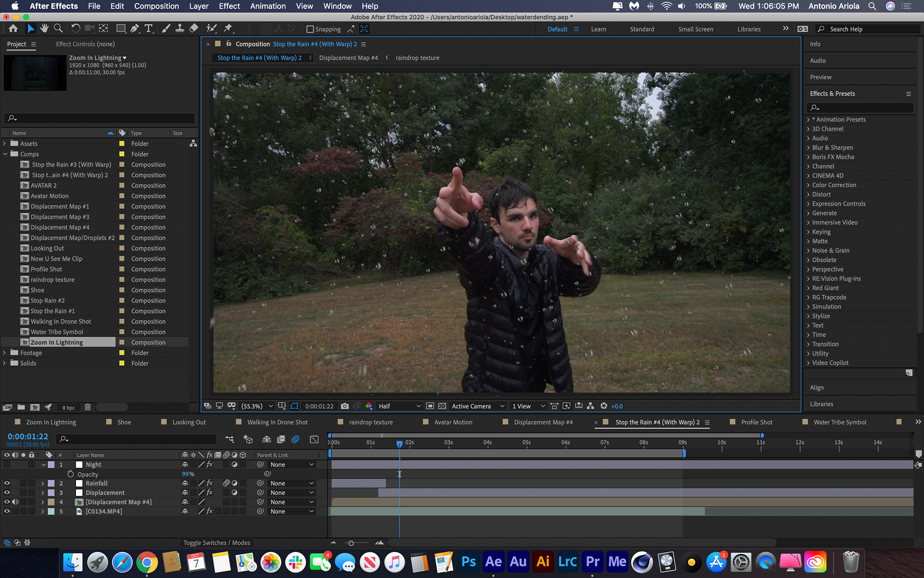Expand the Distort effects category
Image resolution: width=924 pixels, height=578 pixels.
click(821, 194)
